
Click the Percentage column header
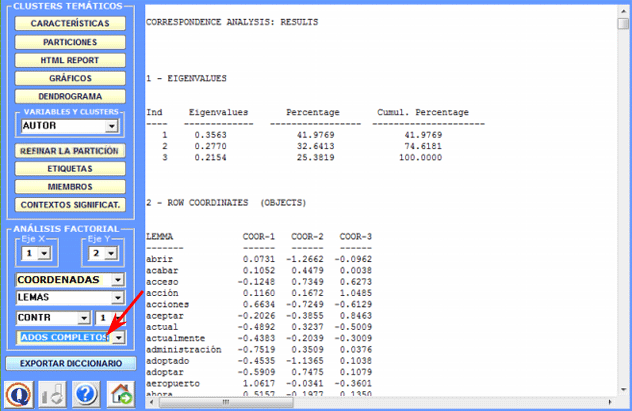pyautogui.click(x=313, y=112)
